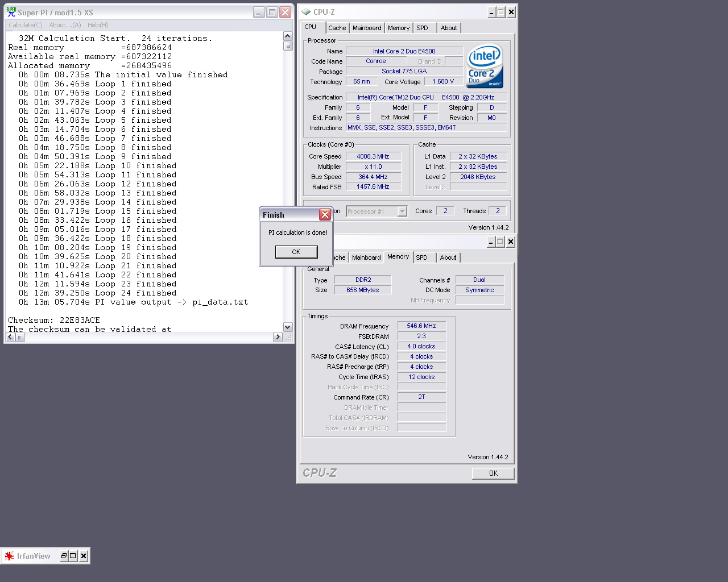Screen dimensions: 728x582
Task: Minimize the lower CPU-Z window
Action: pyautogui.click(x=491, y=242)
